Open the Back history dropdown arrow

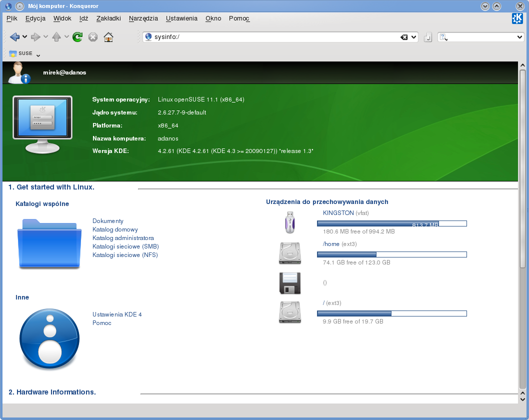24,37
